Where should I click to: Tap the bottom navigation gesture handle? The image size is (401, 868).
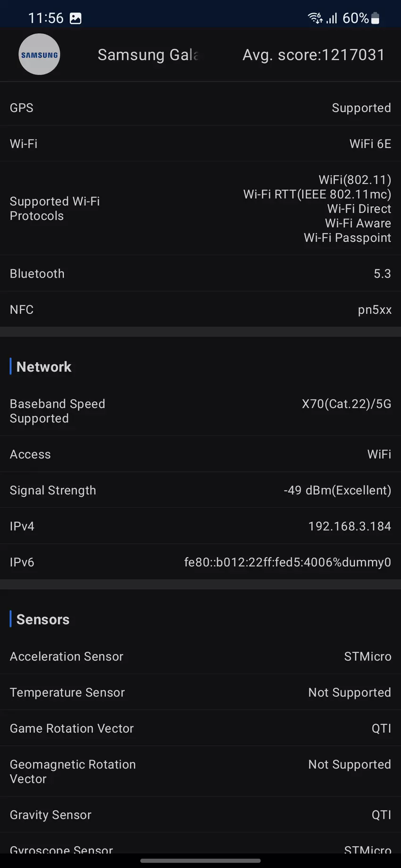(200, 861)
